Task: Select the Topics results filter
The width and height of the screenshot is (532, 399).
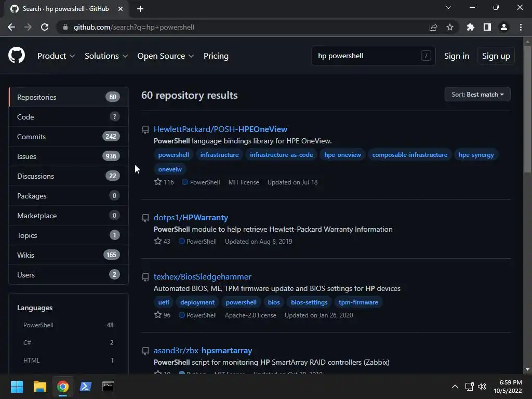Action: (69, 235)
